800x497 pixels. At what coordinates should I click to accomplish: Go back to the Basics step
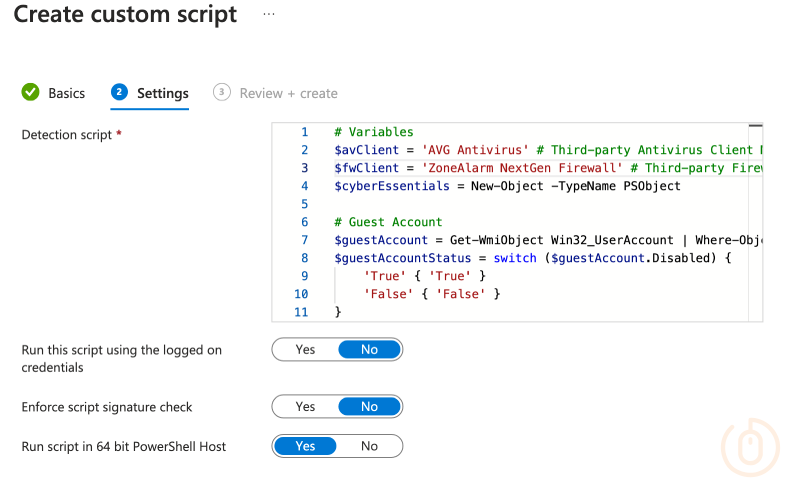[66, 93]
